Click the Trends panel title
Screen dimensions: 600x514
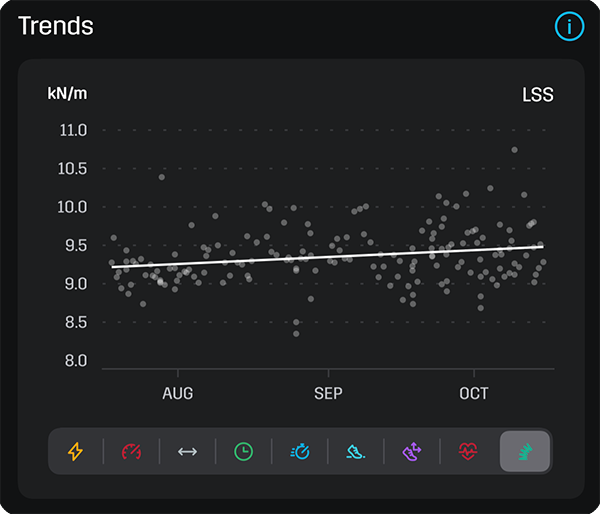(55, 26)
